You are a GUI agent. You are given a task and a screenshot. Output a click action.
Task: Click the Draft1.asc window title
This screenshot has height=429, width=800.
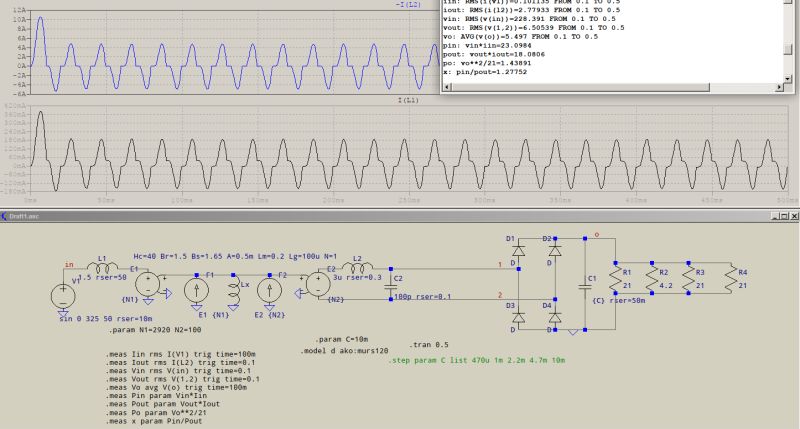23,216
